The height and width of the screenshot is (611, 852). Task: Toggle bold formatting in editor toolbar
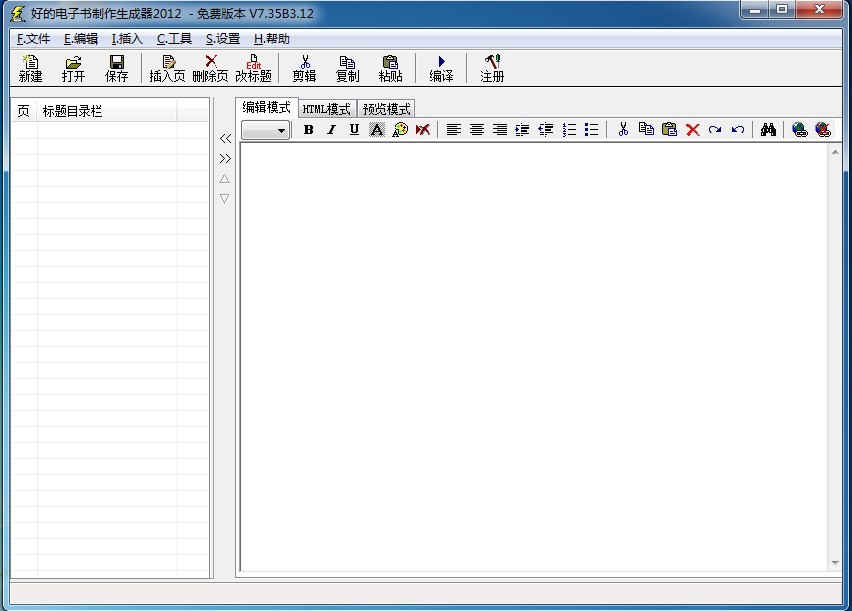pos(308,130)
